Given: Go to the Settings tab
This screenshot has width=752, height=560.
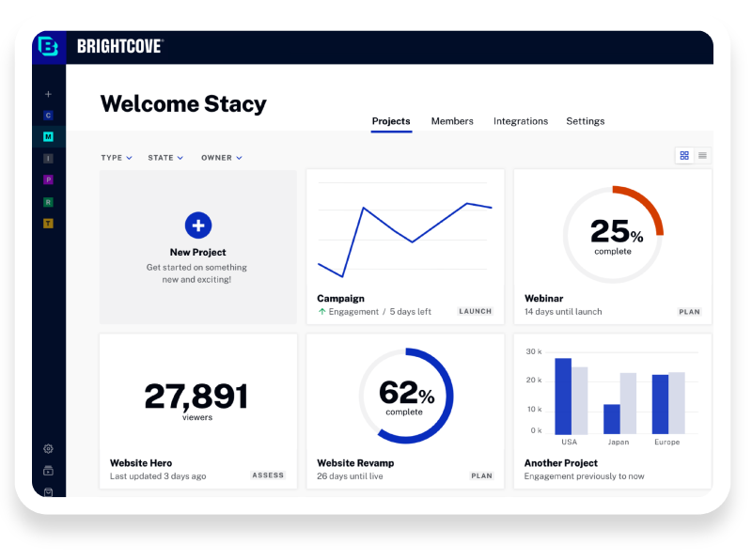Looking at the screenshot, I should tap(585, 121).
